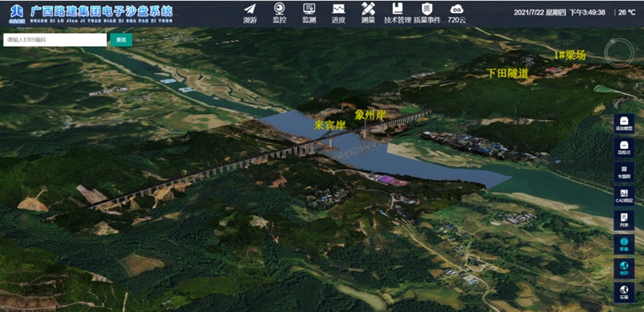Open the CAD图层 layer button
The width and height of the screenshot is (644, 312).
click(624, 196)
